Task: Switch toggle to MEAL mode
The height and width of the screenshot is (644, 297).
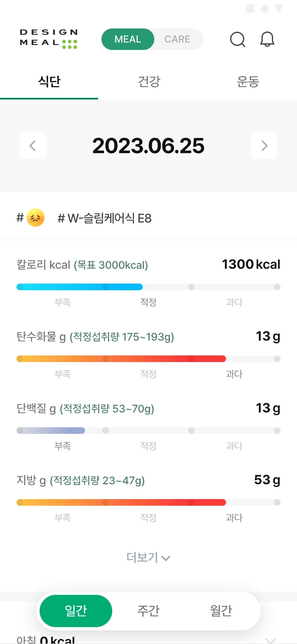Action: point(128,39)
